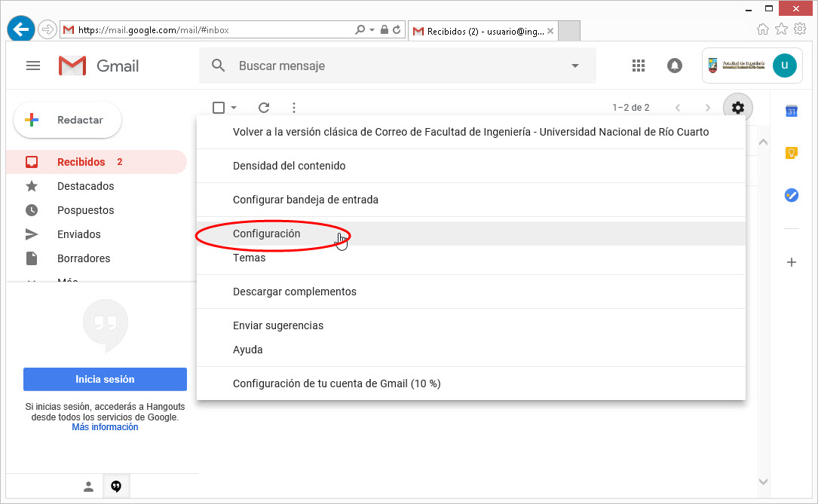Screen dimensions: 818x504
Task: Choose 'Configurar bandeja de entrada'
Action: pos(471,200)
